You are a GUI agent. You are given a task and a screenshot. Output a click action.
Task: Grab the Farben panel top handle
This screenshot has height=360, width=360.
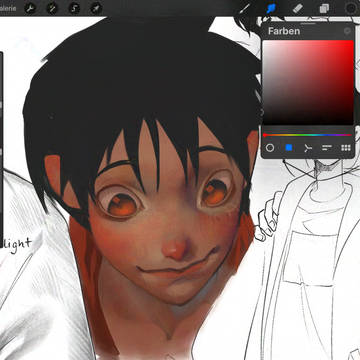(x=307, y=24)
